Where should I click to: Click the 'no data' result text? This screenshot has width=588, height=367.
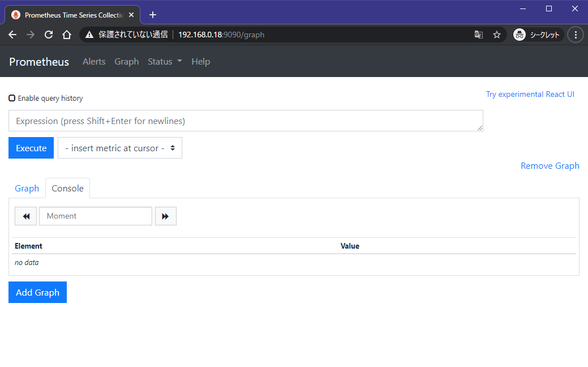pyautogui.click(x=27, y=263)
